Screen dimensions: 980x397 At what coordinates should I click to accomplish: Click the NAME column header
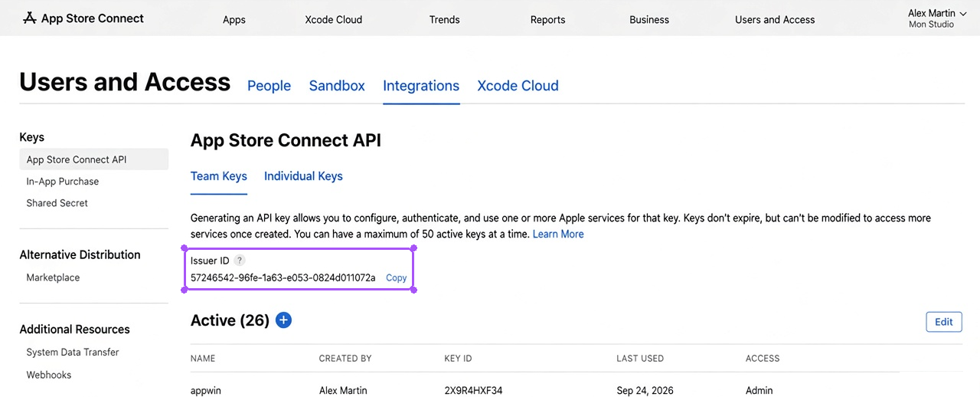(203, 359)
